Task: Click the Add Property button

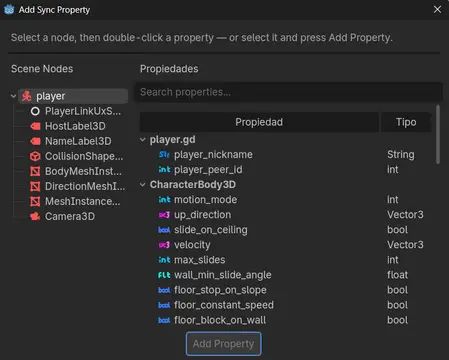Action: tap(223, 344)
